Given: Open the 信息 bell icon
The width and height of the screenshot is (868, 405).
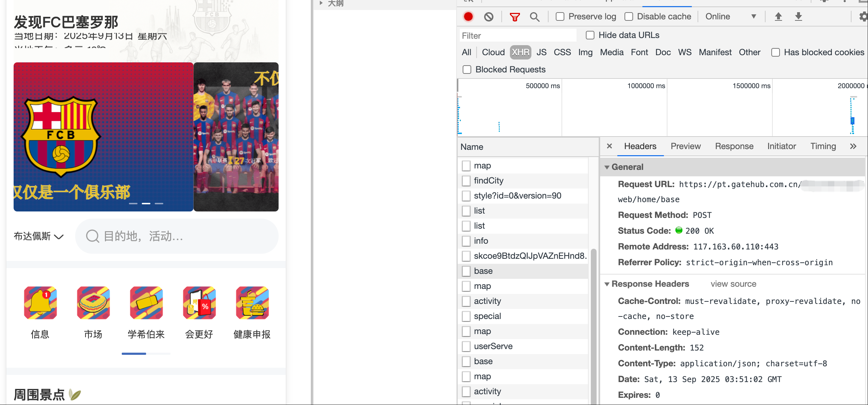Looking at the screenshot, I should pyautogui.click(x=40, y=303).
